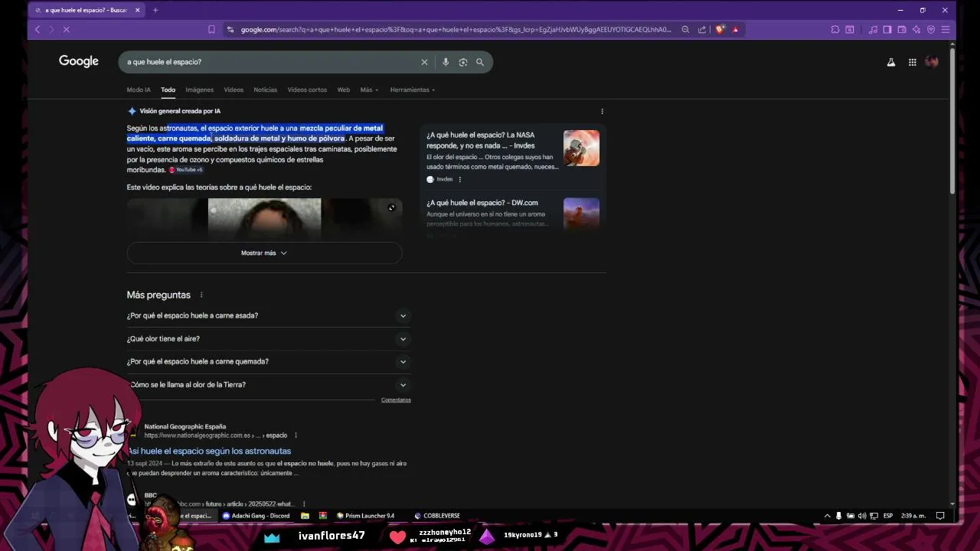Open Google Lens image search icon
This screenshot has height=551, width=980.
[x=463, y=62]
